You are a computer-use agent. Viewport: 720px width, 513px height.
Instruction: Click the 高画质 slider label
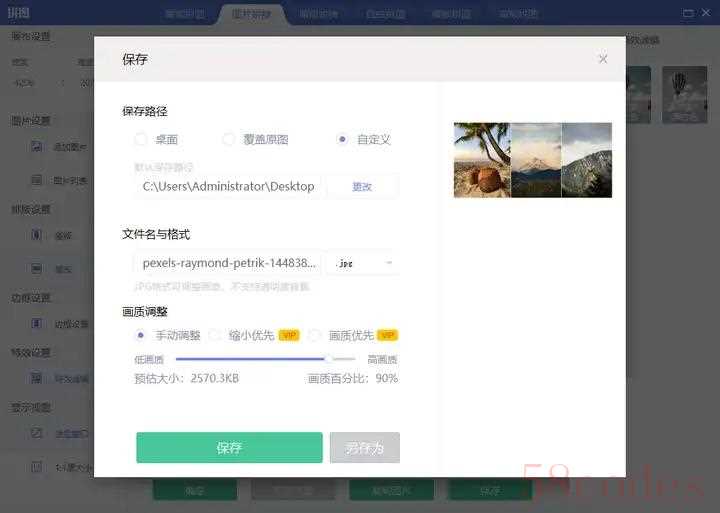coord(382,359)
